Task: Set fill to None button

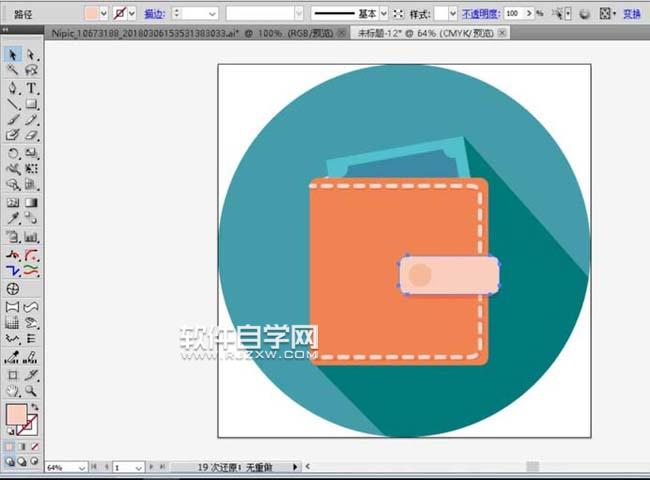Action: click(x=35, y=447)
